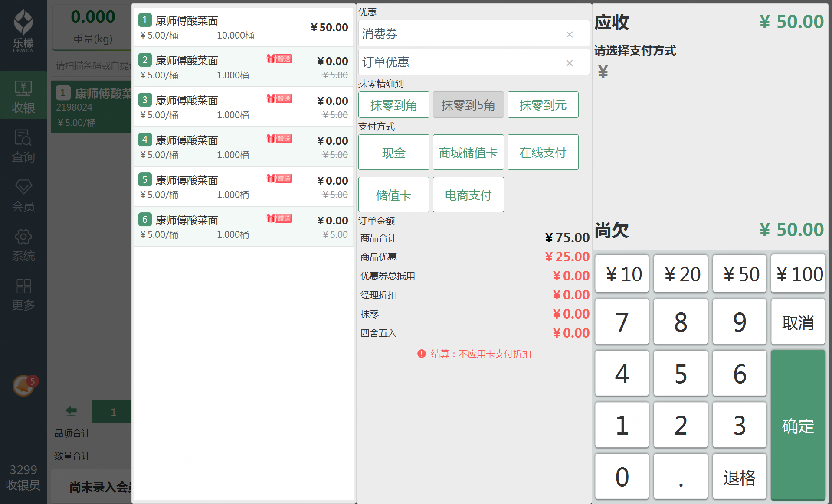Click the green 确定 confirm button
832x504 pixels.
pos(798,425)
